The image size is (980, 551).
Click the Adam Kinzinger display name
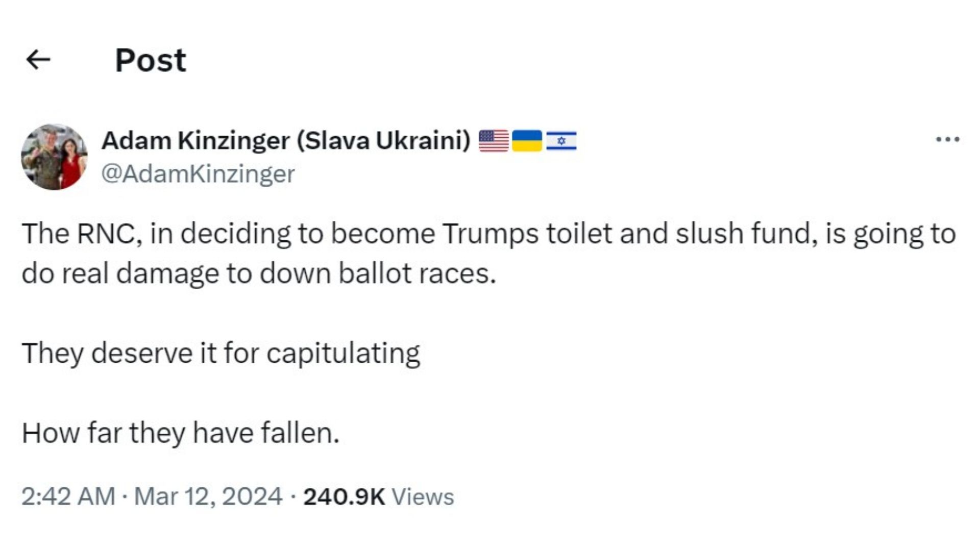click(196, 140)
